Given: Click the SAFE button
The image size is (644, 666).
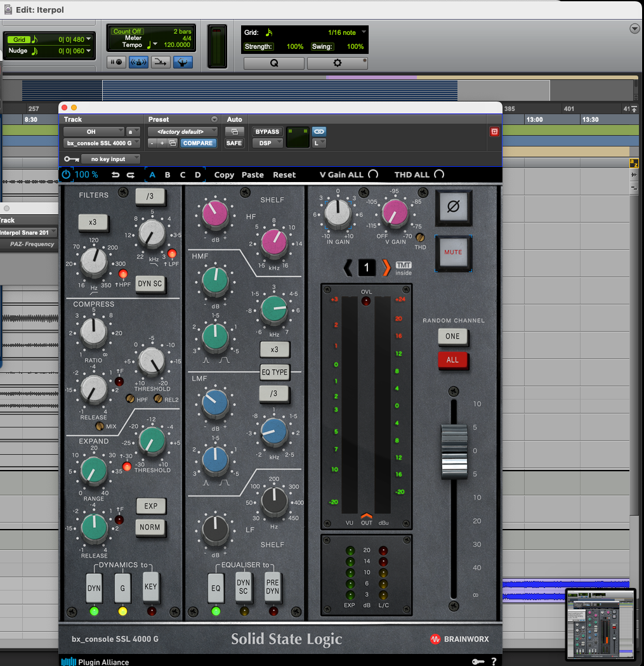Looking at the screenshot, I should 234,143.
